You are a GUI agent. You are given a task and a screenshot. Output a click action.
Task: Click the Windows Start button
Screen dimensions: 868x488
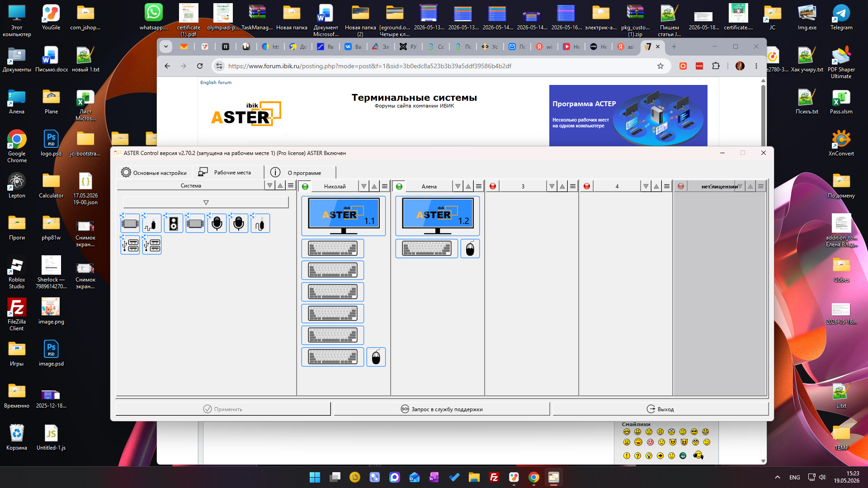point(315,477)
